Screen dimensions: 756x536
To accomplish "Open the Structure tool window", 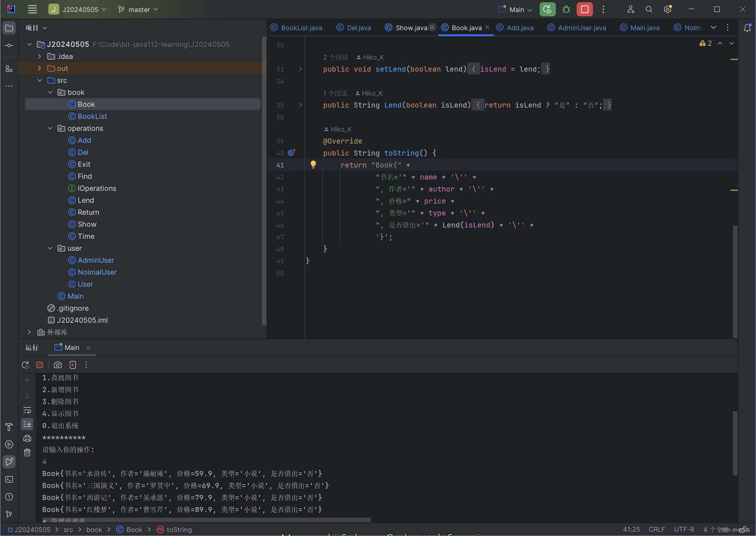I will (9, 69).
